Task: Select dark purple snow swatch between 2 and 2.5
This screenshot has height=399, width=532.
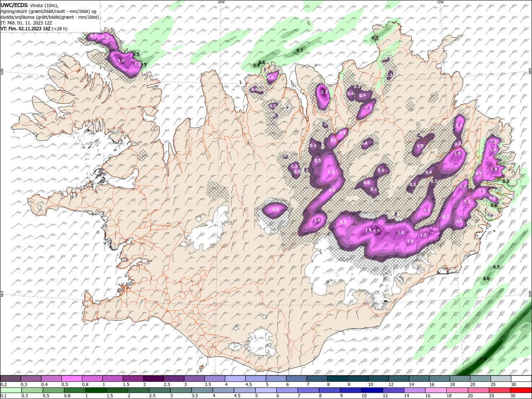Action: (x=153, y=379)
